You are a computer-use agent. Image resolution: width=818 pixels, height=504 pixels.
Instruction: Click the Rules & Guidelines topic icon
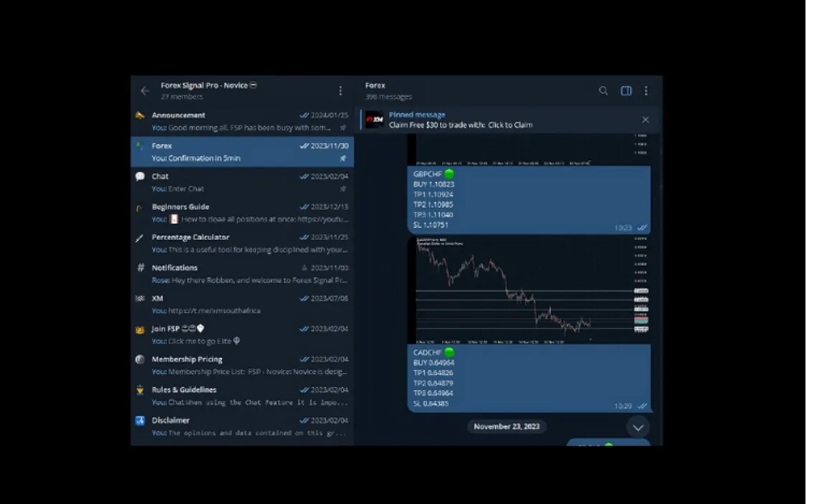click(140, 390)
